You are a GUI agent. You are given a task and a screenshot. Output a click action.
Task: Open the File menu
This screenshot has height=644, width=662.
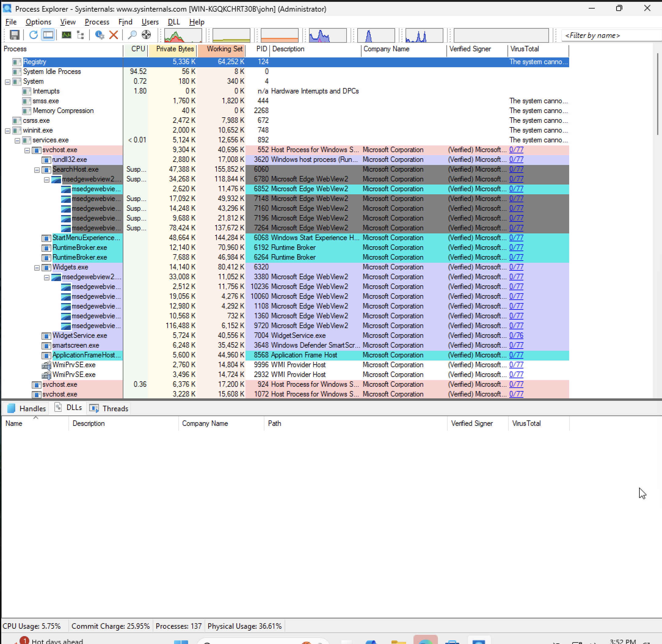[x=11, y=22]
